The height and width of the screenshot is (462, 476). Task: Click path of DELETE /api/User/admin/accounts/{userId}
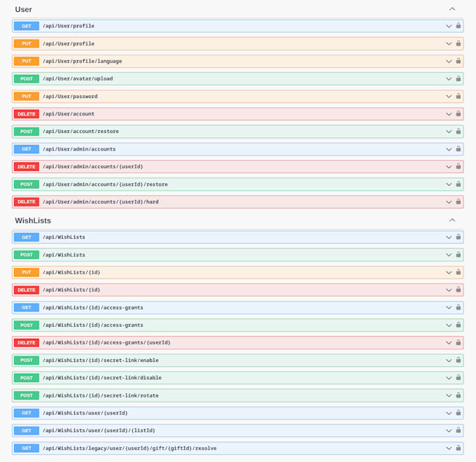coord(92,167)
